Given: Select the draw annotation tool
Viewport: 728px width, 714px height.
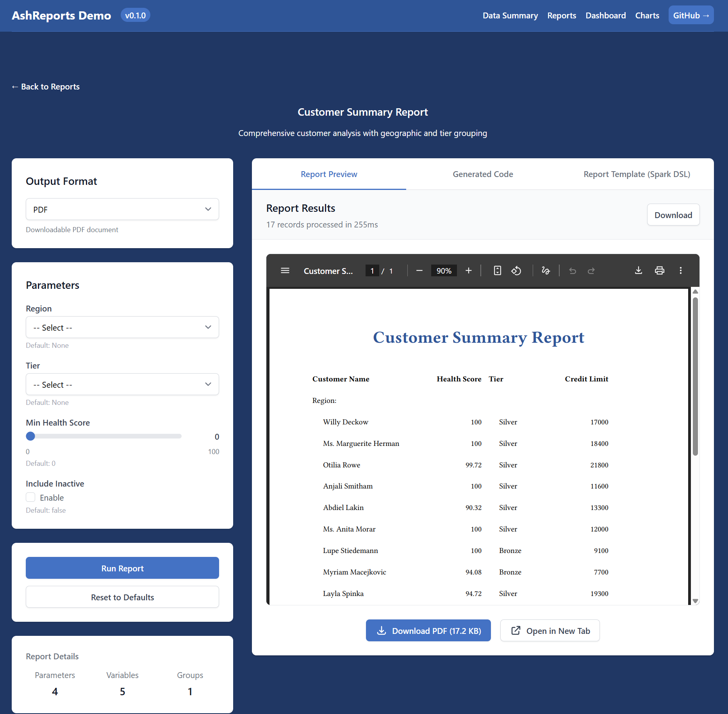Looking at the screenshot, I should coord(546,270).
